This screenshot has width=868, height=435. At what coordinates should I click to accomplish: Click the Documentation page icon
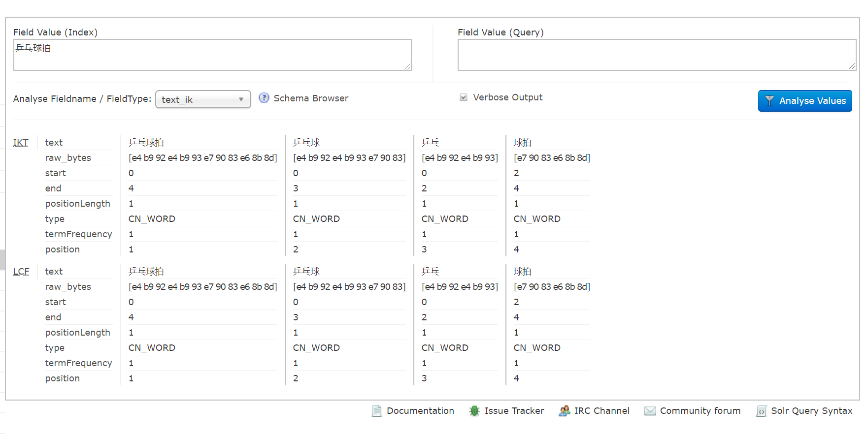[377, 411]
